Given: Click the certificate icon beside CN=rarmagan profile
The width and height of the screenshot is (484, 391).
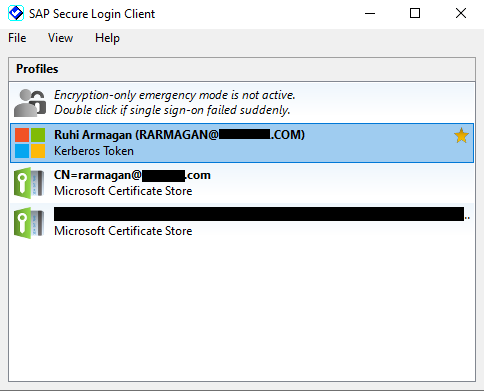Looking at the screenshot, I should point(29,183).
